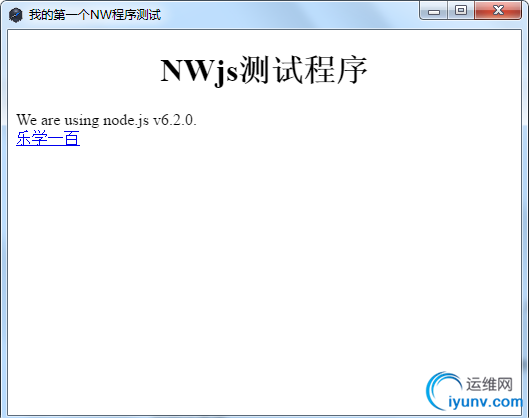This screenshot has height=418, width=529.
Task: Click the window title 我的第一个NW程序测试
Action: coord(95,15)
